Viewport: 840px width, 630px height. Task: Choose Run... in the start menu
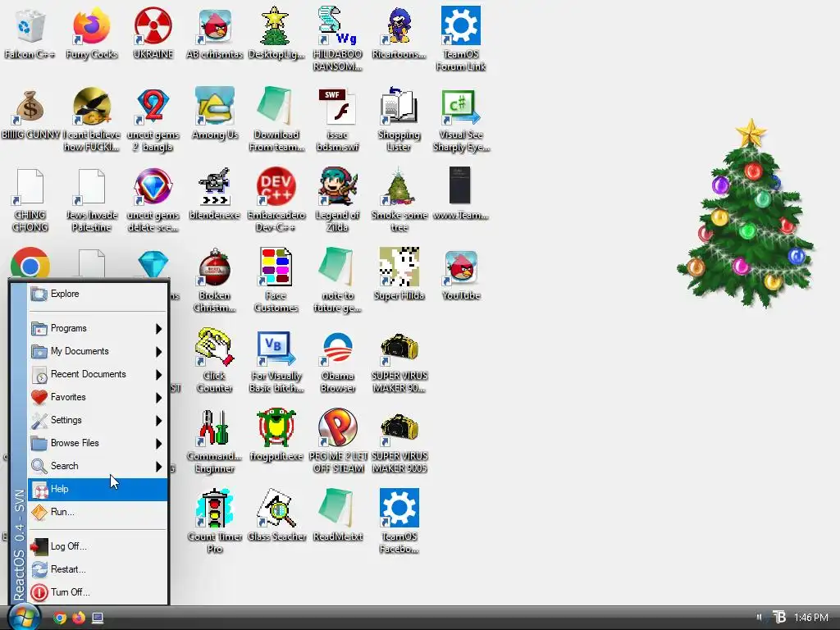[98, 512]
